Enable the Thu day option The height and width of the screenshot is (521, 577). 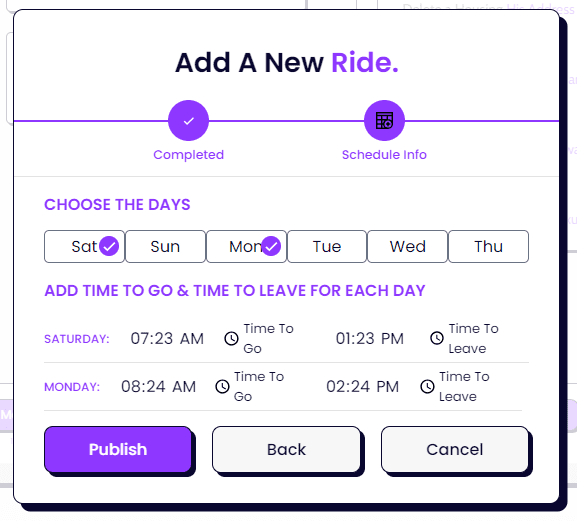pyautogui.click(x=488, y=247)
